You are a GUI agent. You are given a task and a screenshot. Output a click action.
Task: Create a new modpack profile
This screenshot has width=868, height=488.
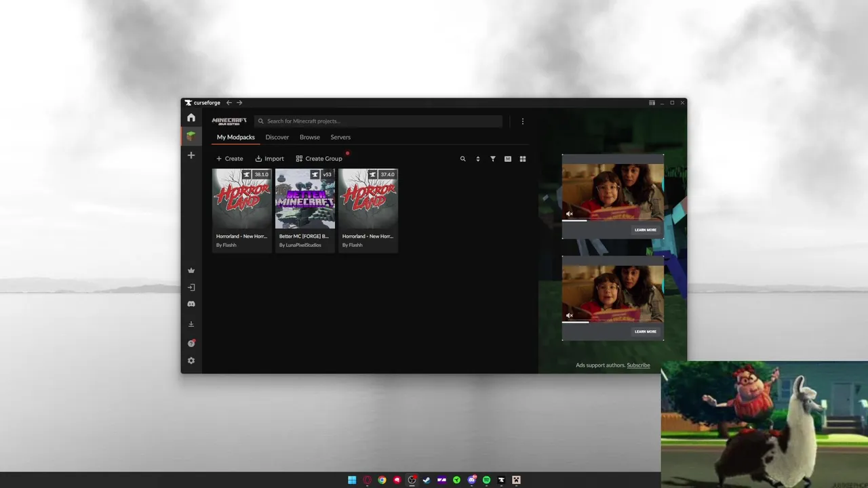229,159
